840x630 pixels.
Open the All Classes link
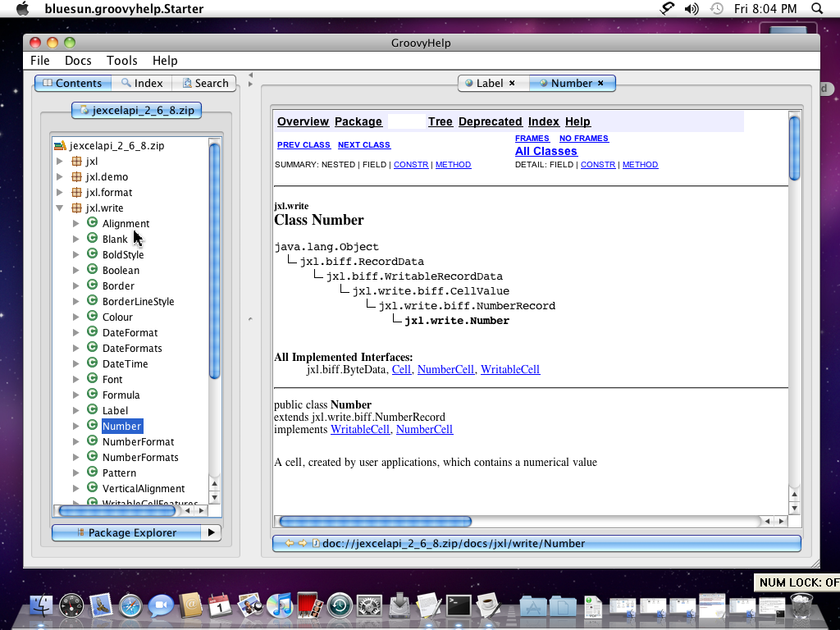pyautogui.click(x=546, y=151)
